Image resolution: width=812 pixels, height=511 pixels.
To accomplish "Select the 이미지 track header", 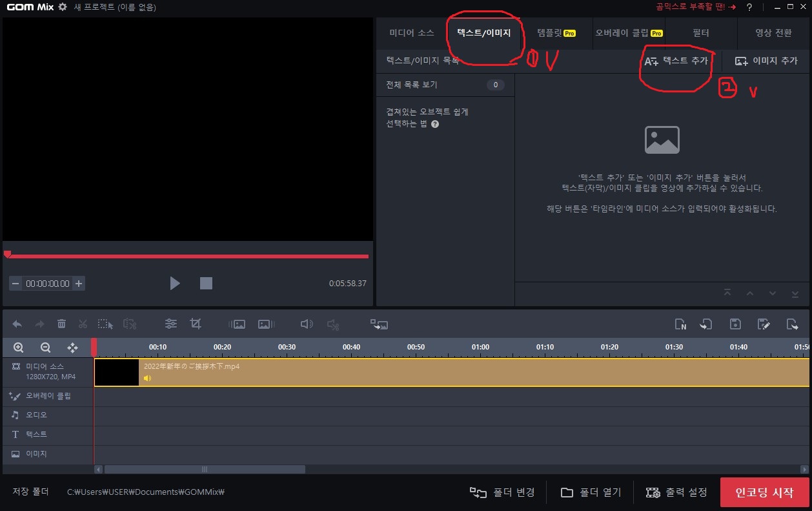I will coord(47,454).
